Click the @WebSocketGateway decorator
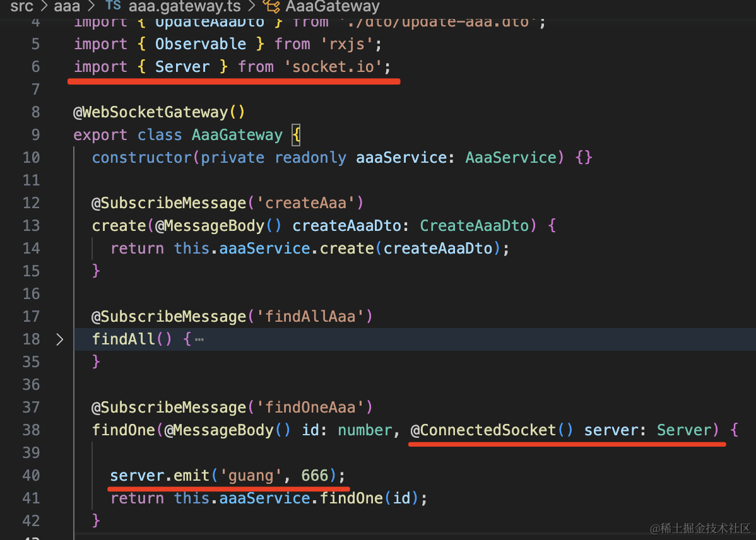 click(x=151, y=112)
